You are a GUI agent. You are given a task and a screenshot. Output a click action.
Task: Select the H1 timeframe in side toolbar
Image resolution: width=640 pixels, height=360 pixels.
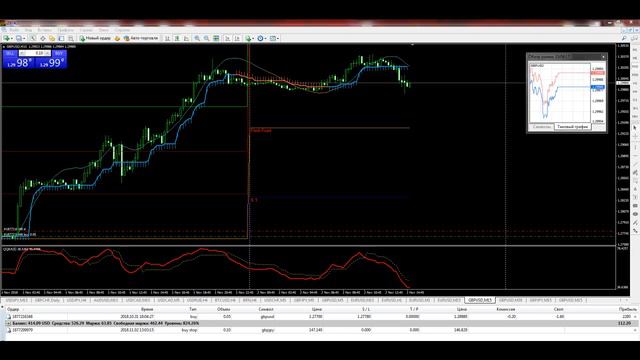tap(635, 83)
